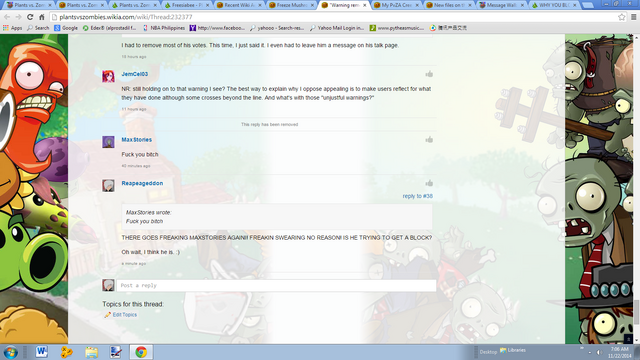Open the Chrome menu icon
This screenshot has width=640, height=360.
pos(633,17)
